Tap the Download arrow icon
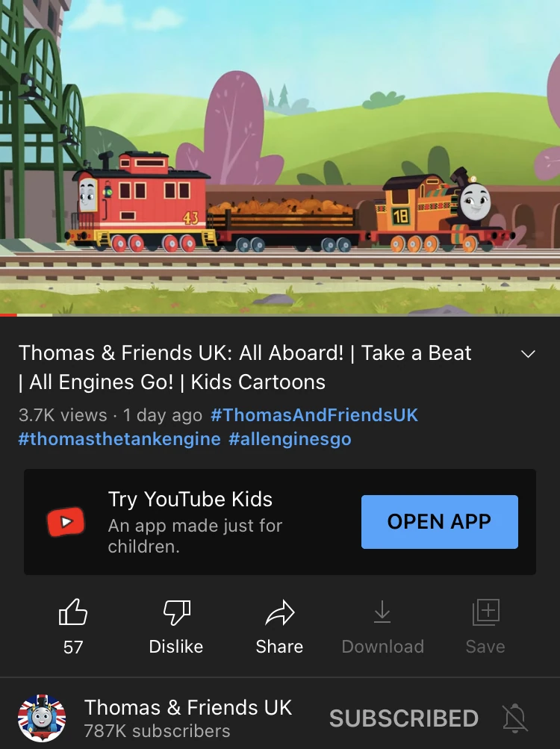Screen dimensions: 560x749 click(x=382, y=612)
